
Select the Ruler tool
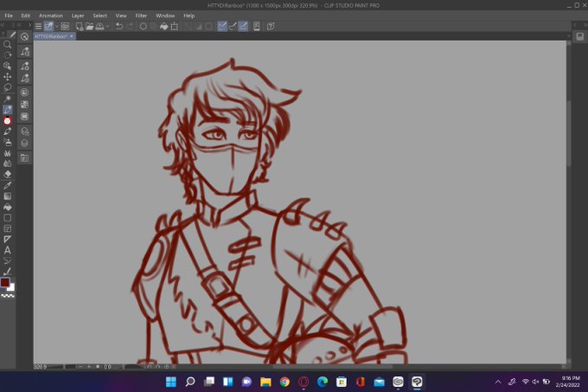tap(7, 240)
